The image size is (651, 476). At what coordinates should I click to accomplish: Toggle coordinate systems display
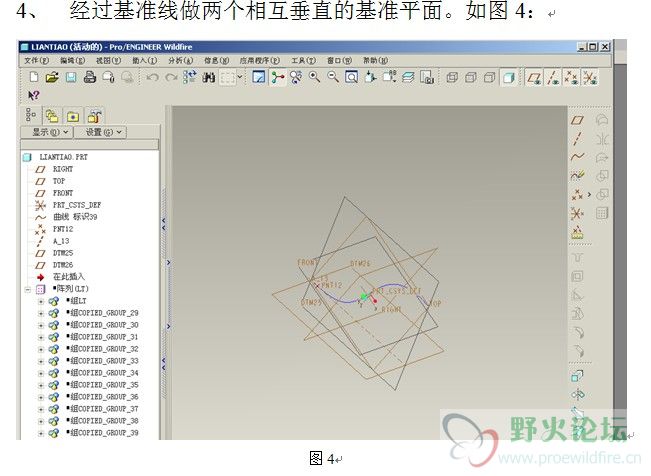tap(590, 78)
